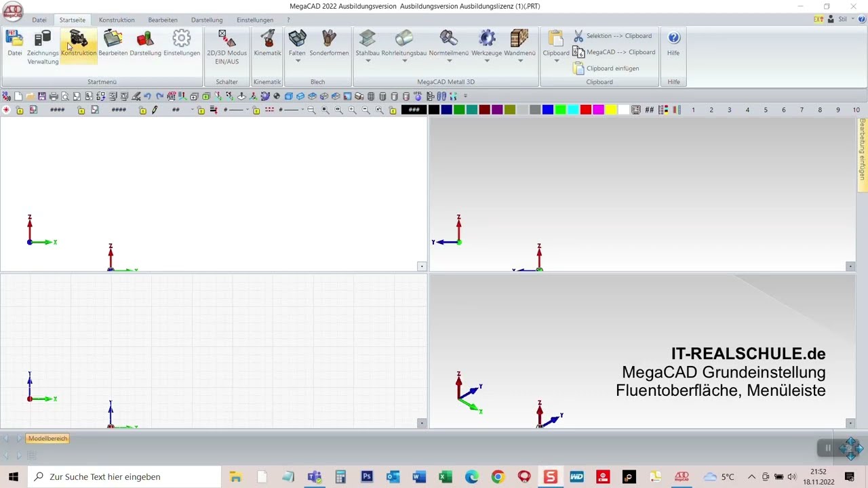
Task: Expand the Falten dropdown arrow
Action: pyautogui.click(x=297, y=61)
